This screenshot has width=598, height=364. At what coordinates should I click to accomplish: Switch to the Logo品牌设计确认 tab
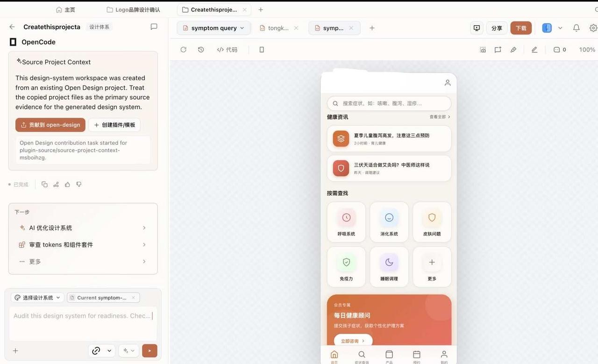(134, 10)
